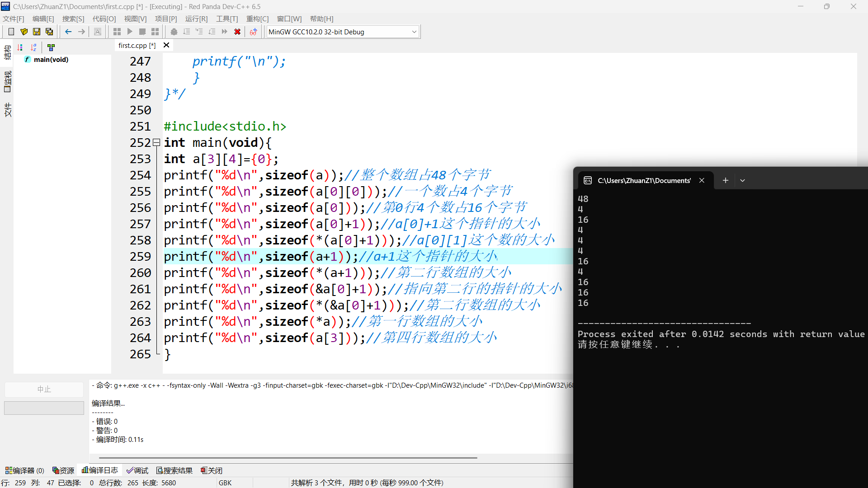The image size is (868, 488).
Task: Open the 运行[R] menu
Action: pyautogui.click(x=196, y=19)
